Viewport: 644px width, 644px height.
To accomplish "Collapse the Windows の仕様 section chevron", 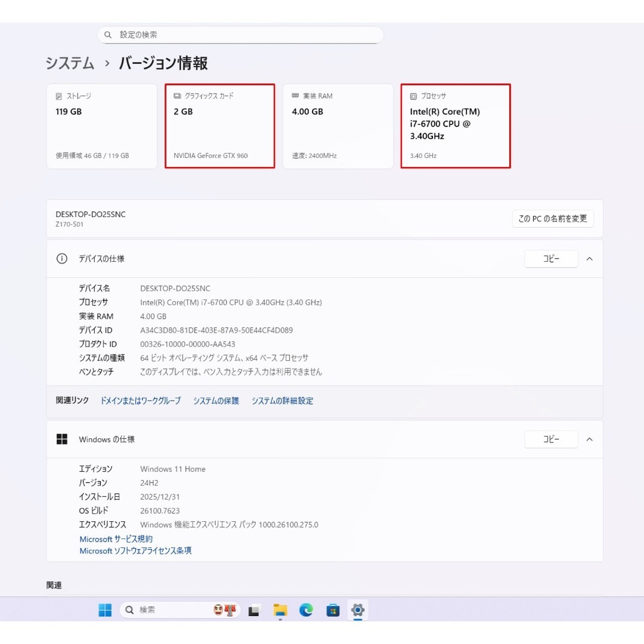I will [x=589, y=439].
